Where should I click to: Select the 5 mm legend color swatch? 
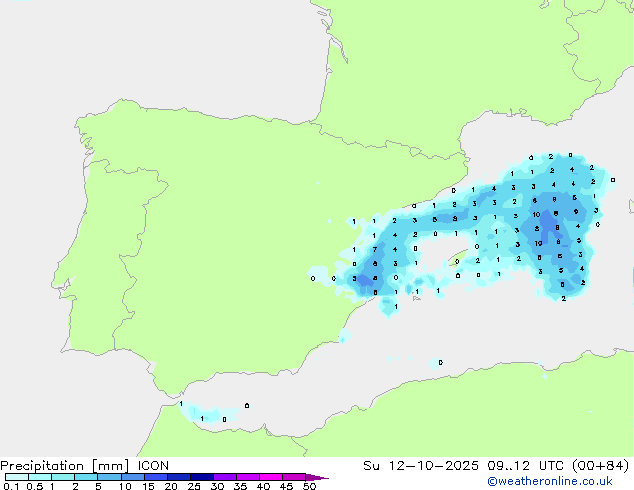coord(109,477)
